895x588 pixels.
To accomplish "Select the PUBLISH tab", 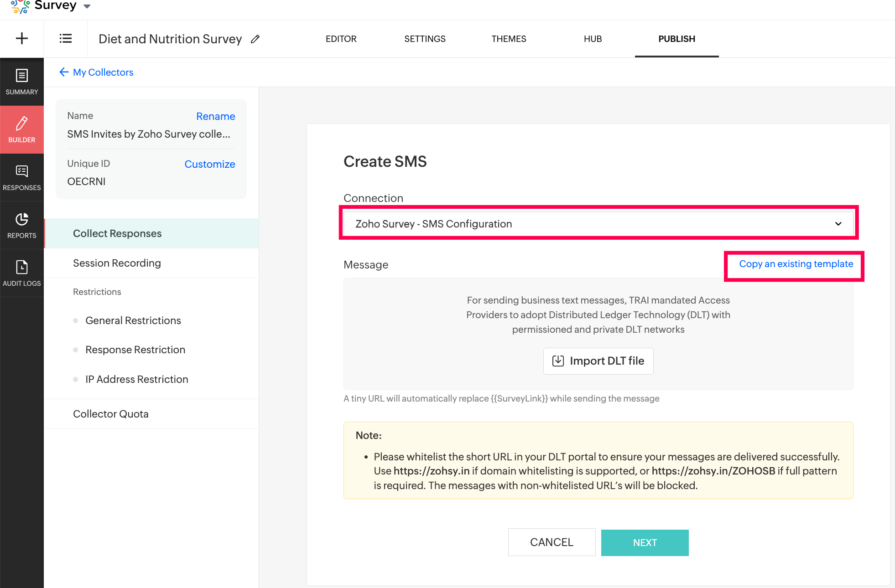I will coord(677,39).
